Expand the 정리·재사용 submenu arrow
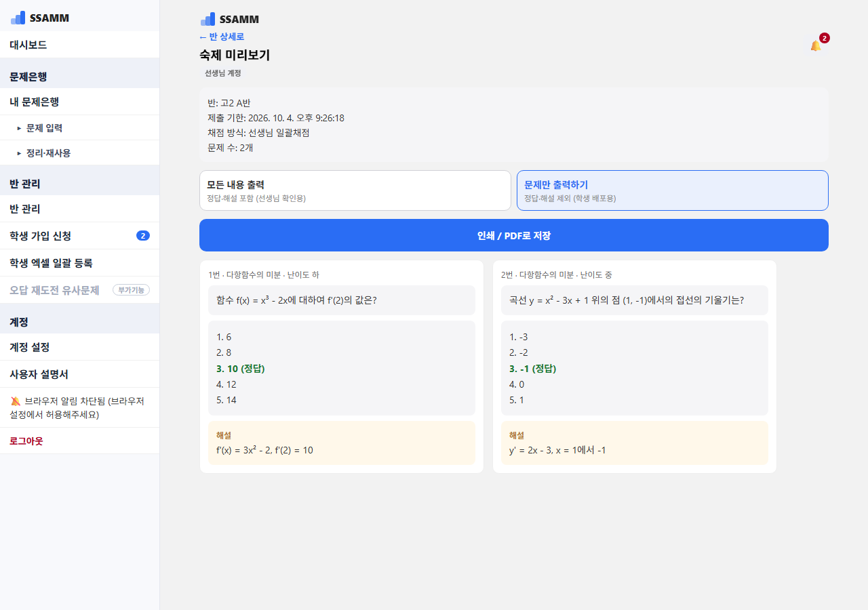 [x=19, y=153]
